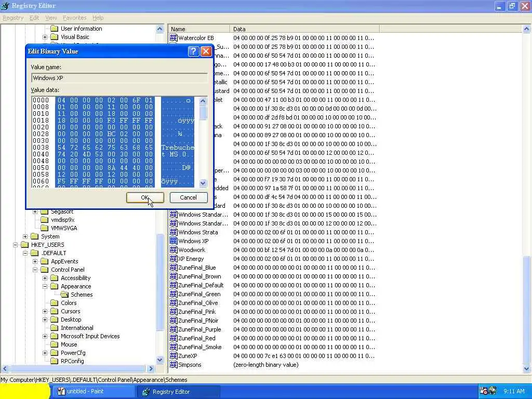Screen dimensions: 532x399
Task: Expand the PowerCfg tree node
Action: pos(45,353)
